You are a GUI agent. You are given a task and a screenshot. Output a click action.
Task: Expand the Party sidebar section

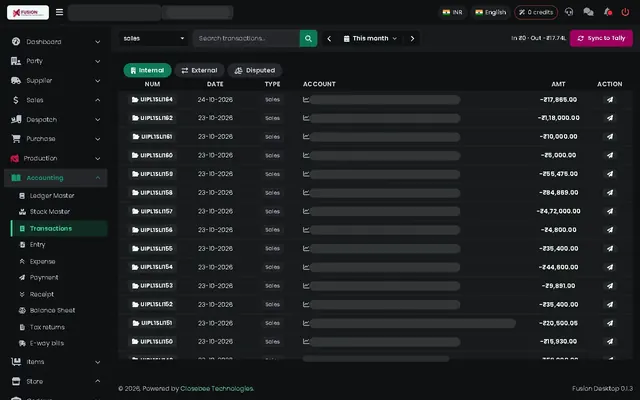(56, 61)
